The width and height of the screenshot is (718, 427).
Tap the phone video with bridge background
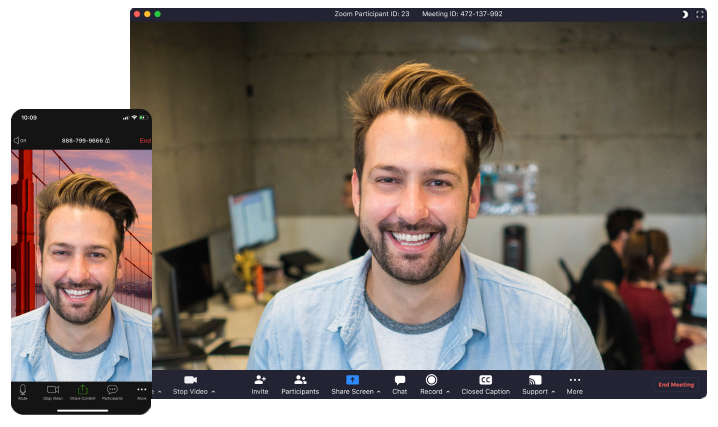click(82, 265)
